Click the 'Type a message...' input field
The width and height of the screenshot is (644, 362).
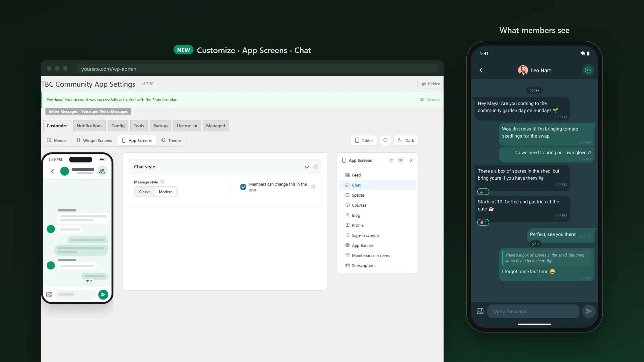(533, 311)
